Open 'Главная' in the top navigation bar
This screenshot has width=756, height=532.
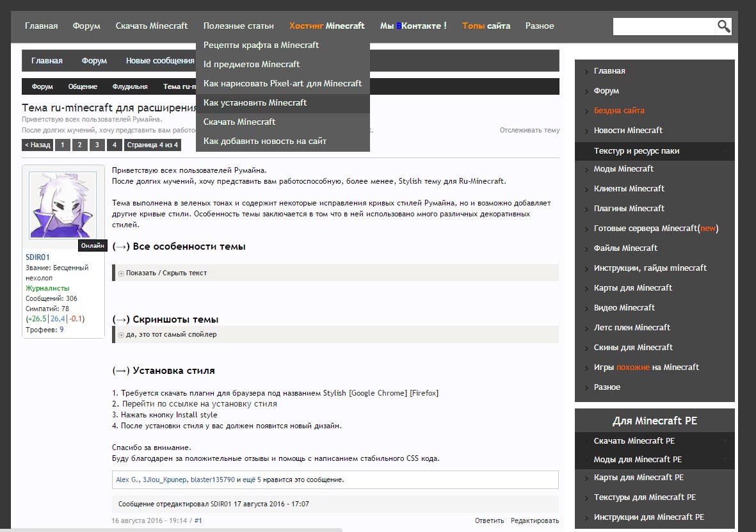click(x=42, y=26)
